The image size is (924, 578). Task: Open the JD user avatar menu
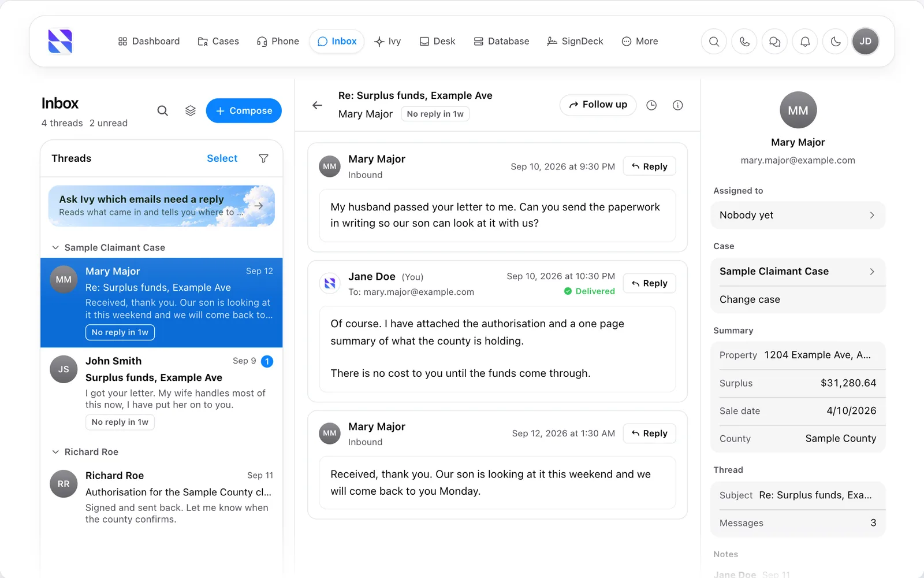[866, 42]
